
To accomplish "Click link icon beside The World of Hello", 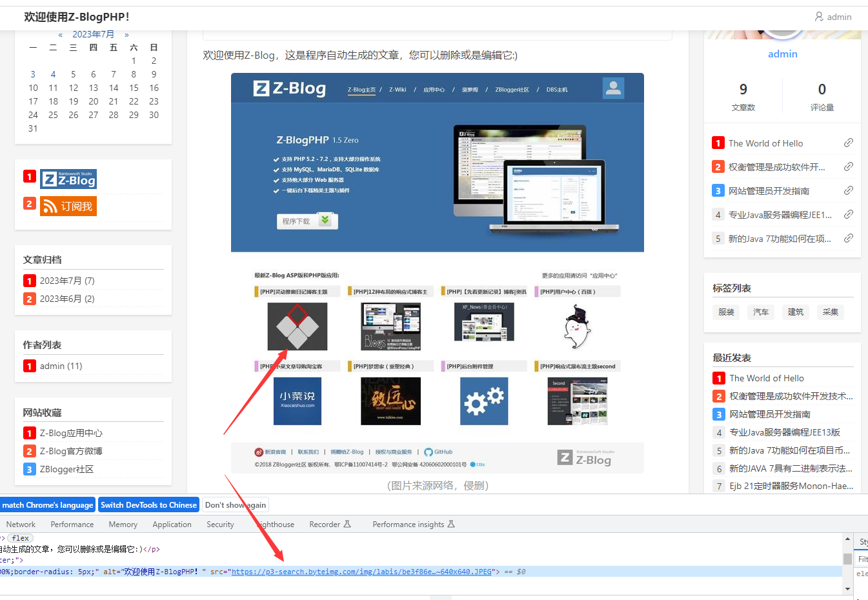I will point(849,143).
